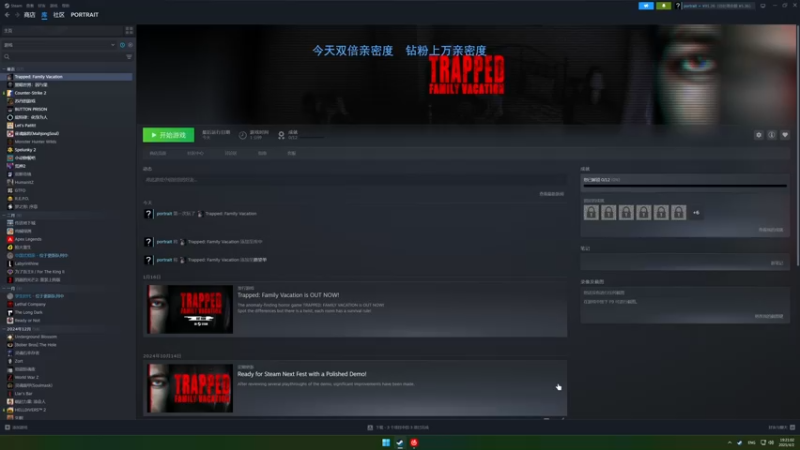Image resolution: width=800 pixels, height=450 pixels.
Task: Open OUT NOW news thumbnail image
Action: tap(190, 309)
